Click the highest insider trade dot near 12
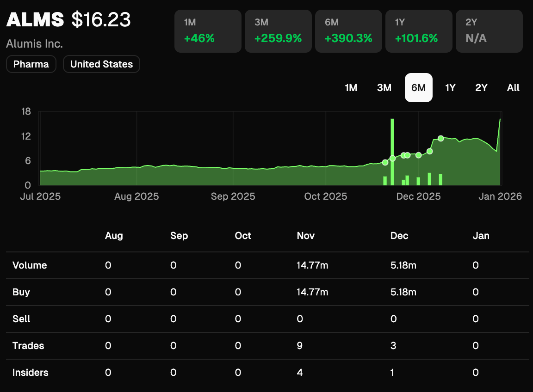The image size is (533, 392). pyautogui.click(x=441, y=138)
